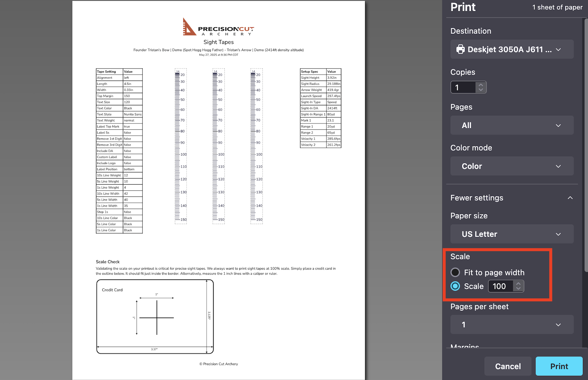Open the Pages dropdown set to All
588x380 pixels.
point(512,125)
